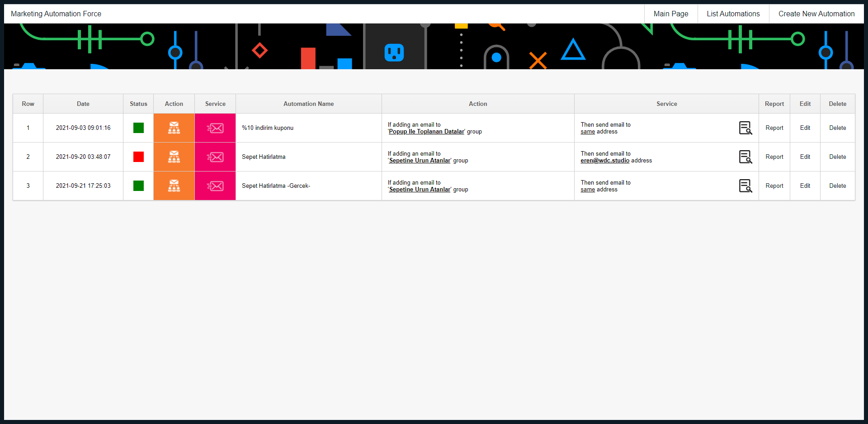The image size is (868, 424).
Task: Click 'Sepetine Urun Atanlar' group link in row 2
Action: pos(420,161)
